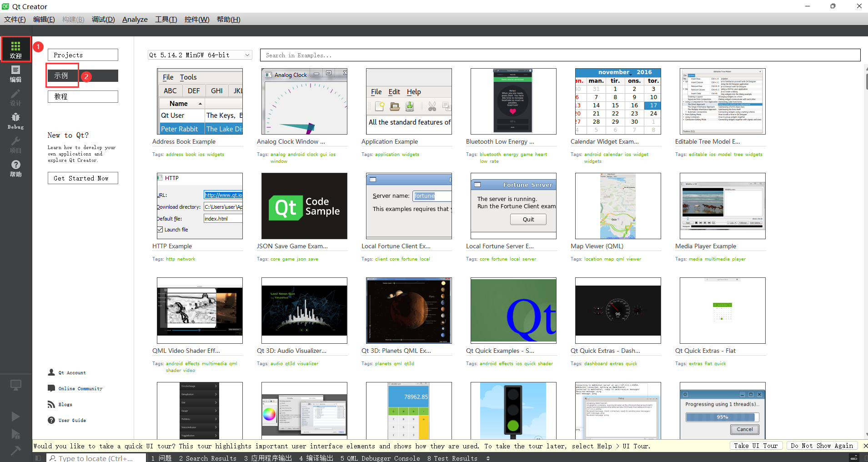Screen dimensions: 868x462
Task: Click the Blogs RSS icon
Action: 51,404
